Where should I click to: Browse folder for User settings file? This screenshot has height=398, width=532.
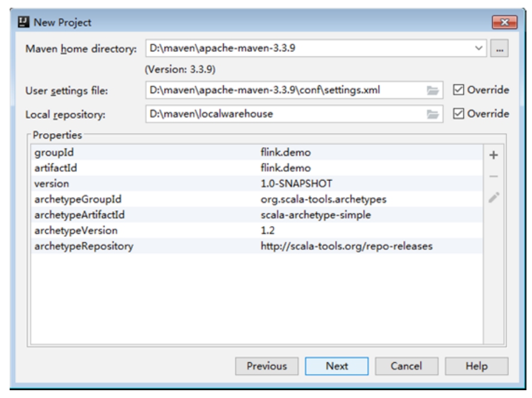coord(433,90)
